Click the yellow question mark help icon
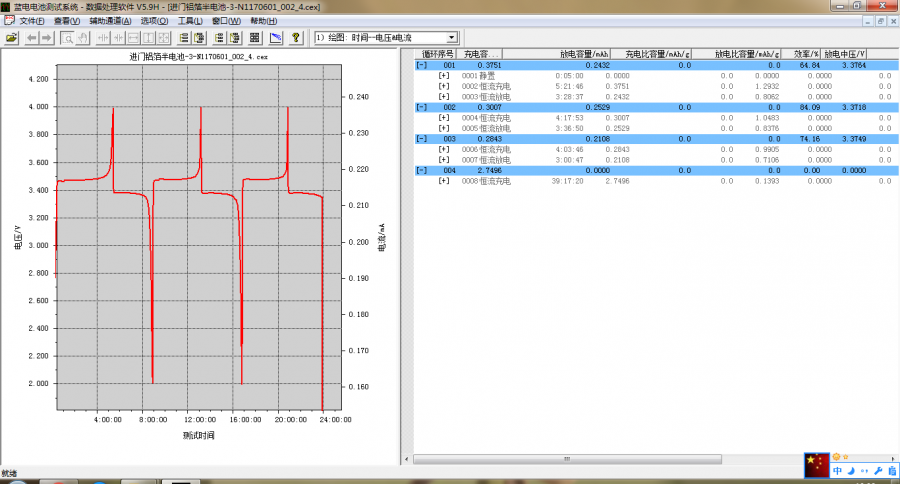 [295, 38]
